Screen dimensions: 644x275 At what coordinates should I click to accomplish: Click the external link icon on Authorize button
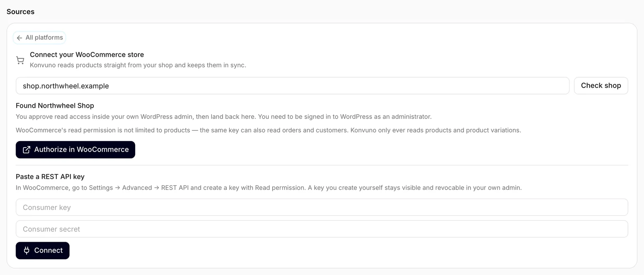pos(27,150)
